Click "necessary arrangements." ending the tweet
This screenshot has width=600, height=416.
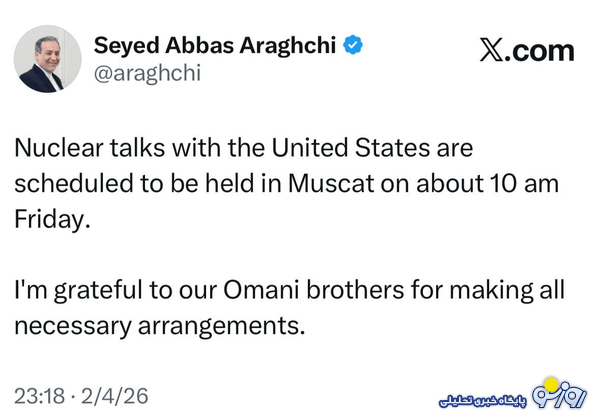[157, 326]
